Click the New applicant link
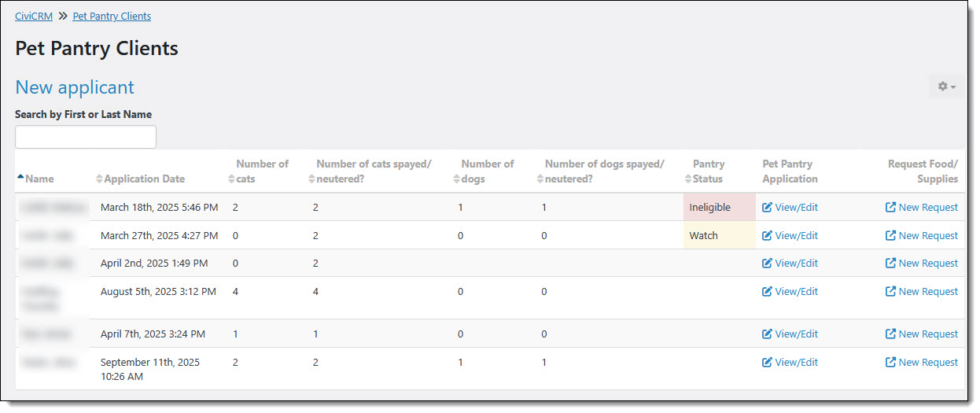This screenshot has width=980, height=413. tap(75, 87)
